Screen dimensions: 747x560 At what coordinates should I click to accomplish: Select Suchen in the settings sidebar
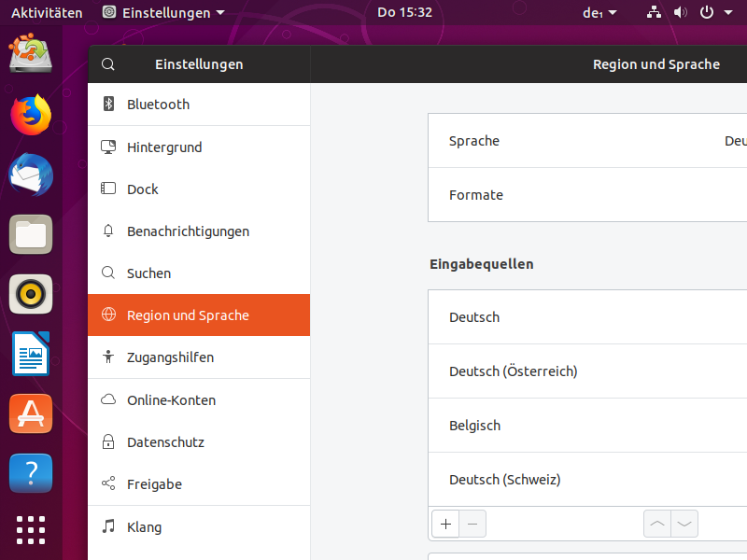click(148, 273)
